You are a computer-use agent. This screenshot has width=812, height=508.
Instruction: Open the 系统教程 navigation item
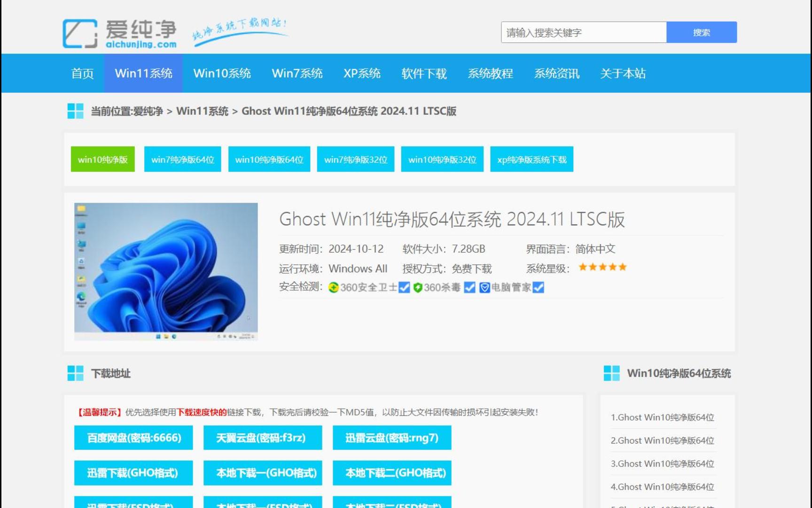coord(490,73)
